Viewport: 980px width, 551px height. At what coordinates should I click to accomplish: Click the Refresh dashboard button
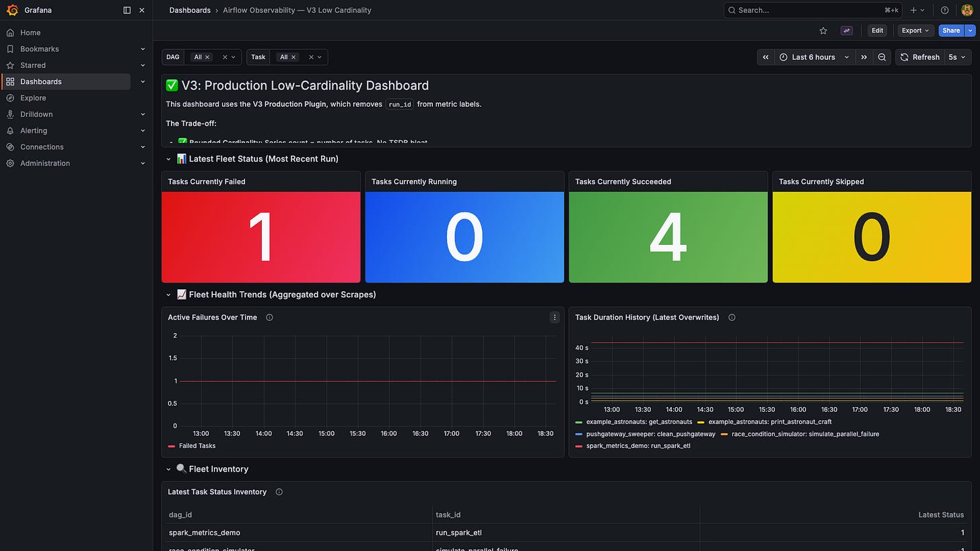pos(920,57)
